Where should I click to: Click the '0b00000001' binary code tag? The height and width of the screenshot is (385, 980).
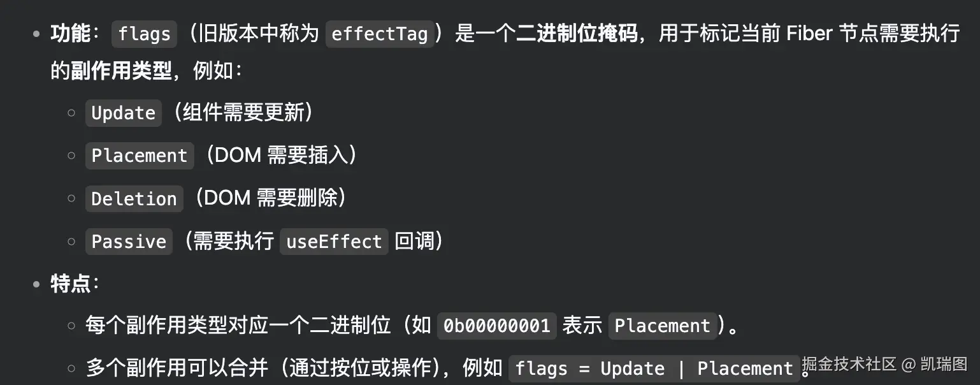[497, 326]
